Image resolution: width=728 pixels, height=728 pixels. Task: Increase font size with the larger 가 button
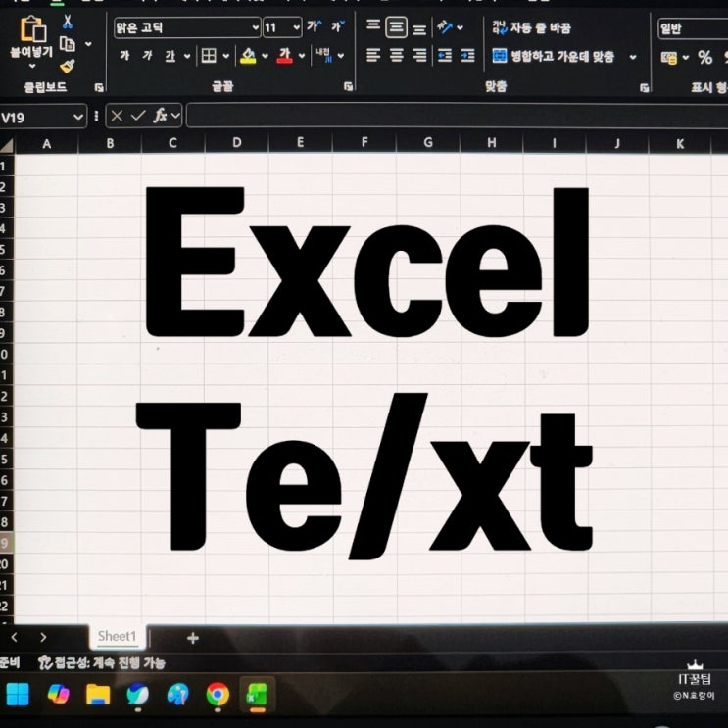[315, 26]
